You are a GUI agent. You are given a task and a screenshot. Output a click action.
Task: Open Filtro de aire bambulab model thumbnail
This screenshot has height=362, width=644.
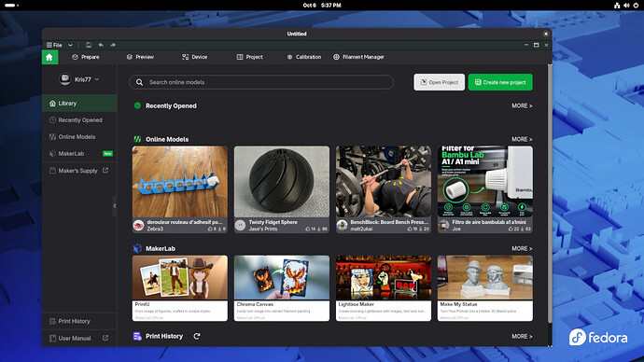[x=485, y=182]
